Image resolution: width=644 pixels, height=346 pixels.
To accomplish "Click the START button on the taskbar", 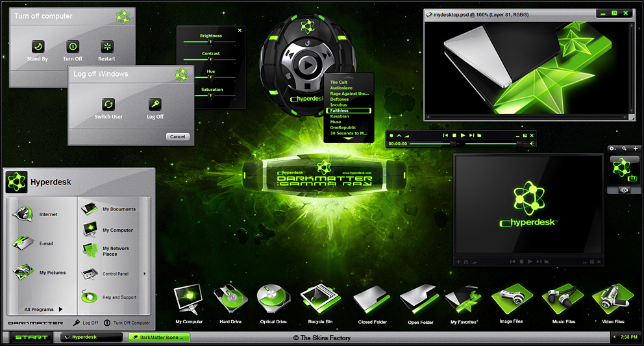I will [31, 338].
